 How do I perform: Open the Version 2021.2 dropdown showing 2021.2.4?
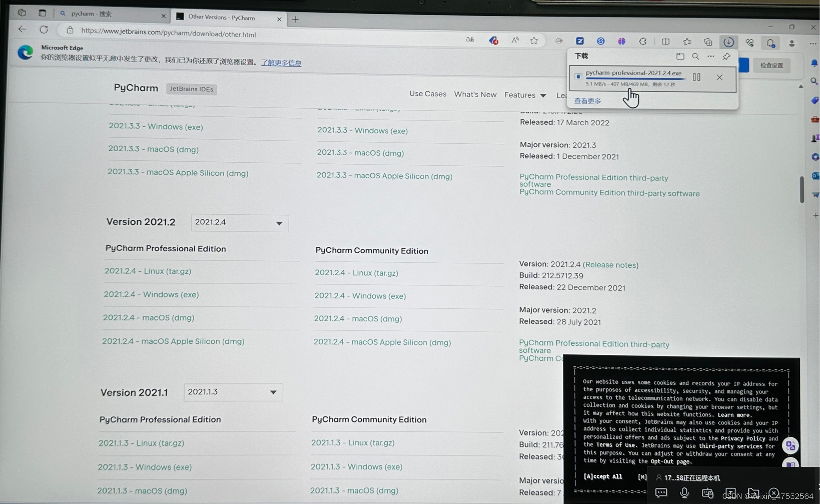pos(240,222)
